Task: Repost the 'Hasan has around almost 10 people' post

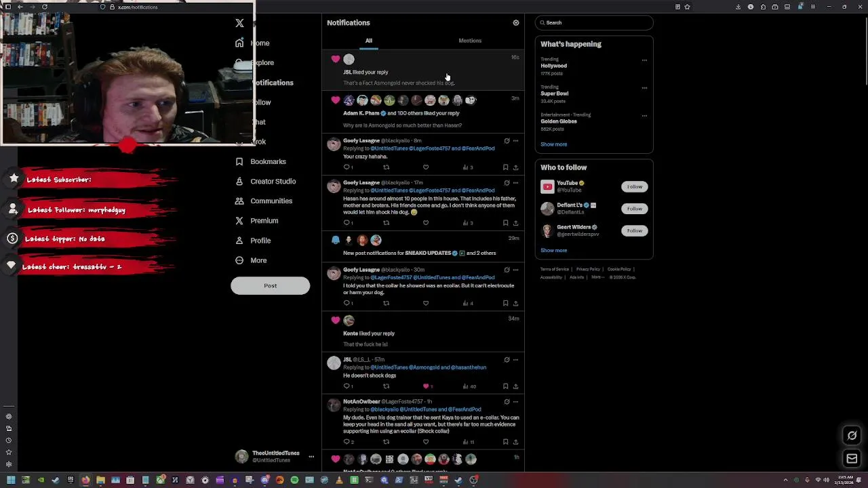Action: pyautogui.click(x=387, y=223)
